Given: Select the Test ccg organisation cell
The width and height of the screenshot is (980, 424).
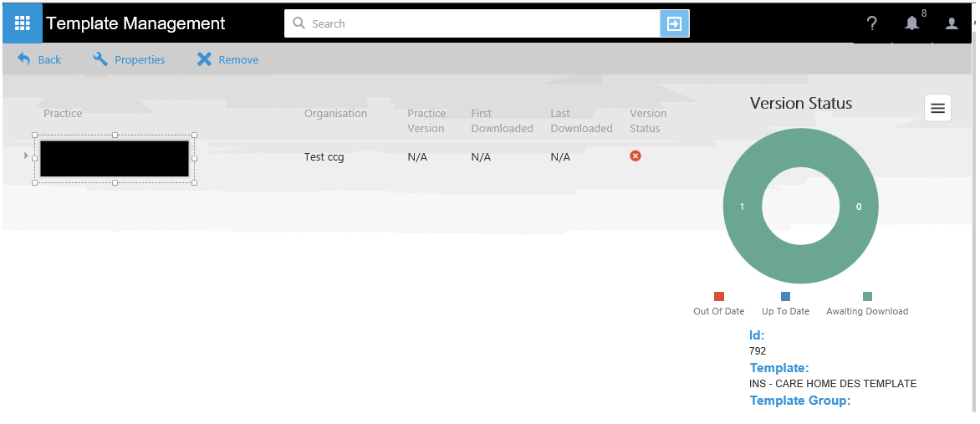Looking at the screenshot, I should (x=324, y=157).
